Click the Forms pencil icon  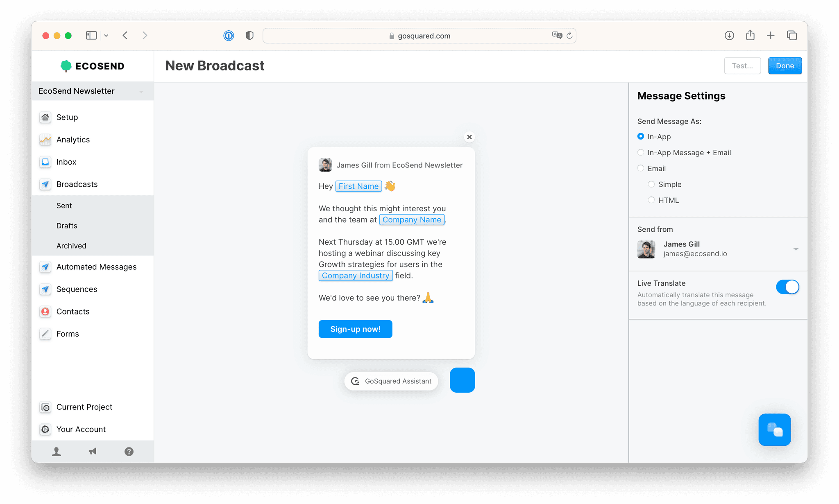(45, 334)
